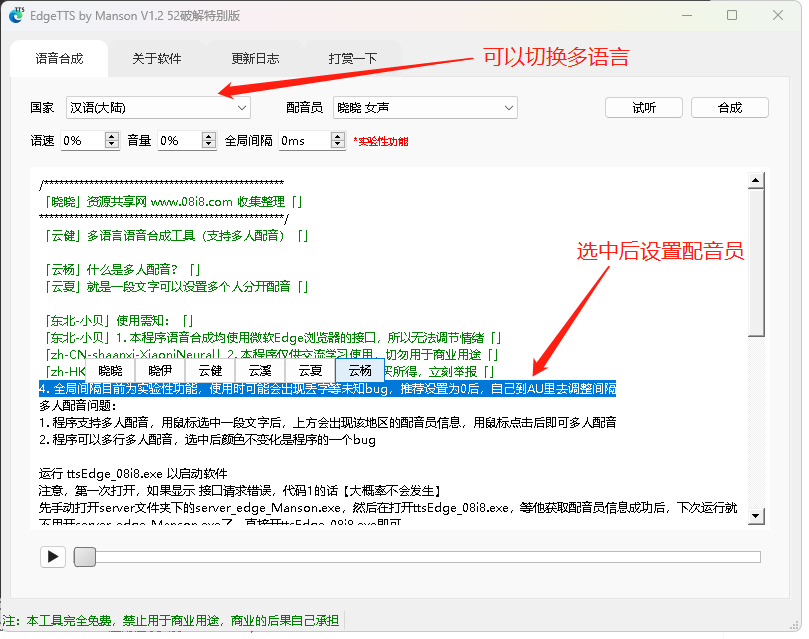
Task: Click the EdgeTTS application icon in title bar
Action: pos(18,16)
